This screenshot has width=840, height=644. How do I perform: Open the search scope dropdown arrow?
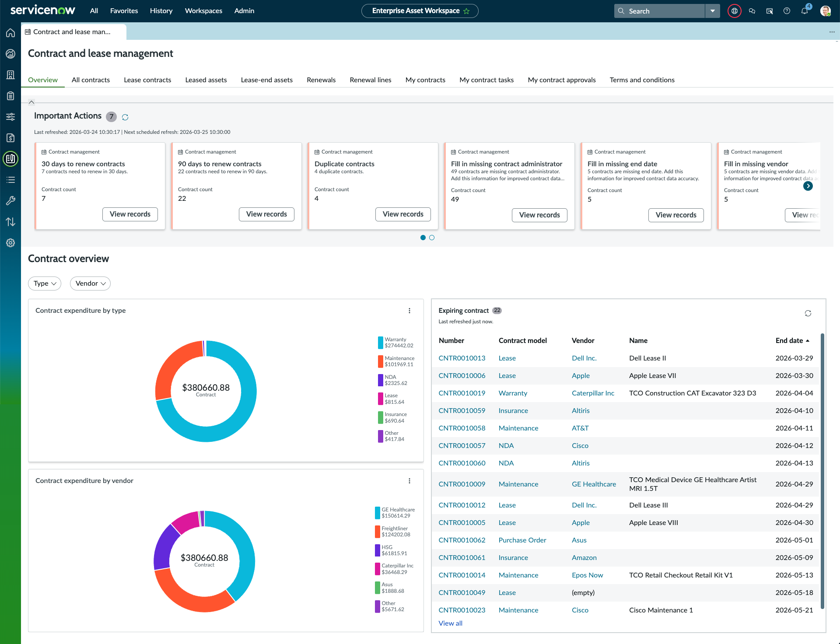[713, 11]
